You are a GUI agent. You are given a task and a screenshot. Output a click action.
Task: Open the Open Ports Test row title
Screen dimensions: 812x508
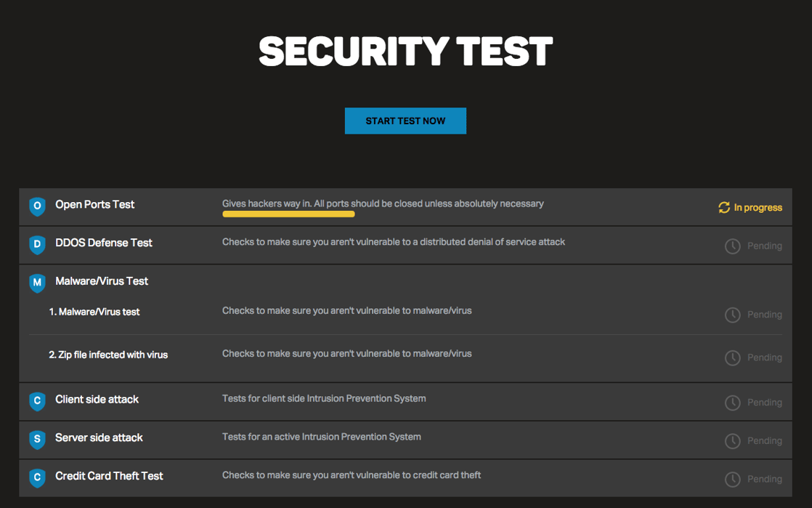pyautogui.click(x=95, y=205)
